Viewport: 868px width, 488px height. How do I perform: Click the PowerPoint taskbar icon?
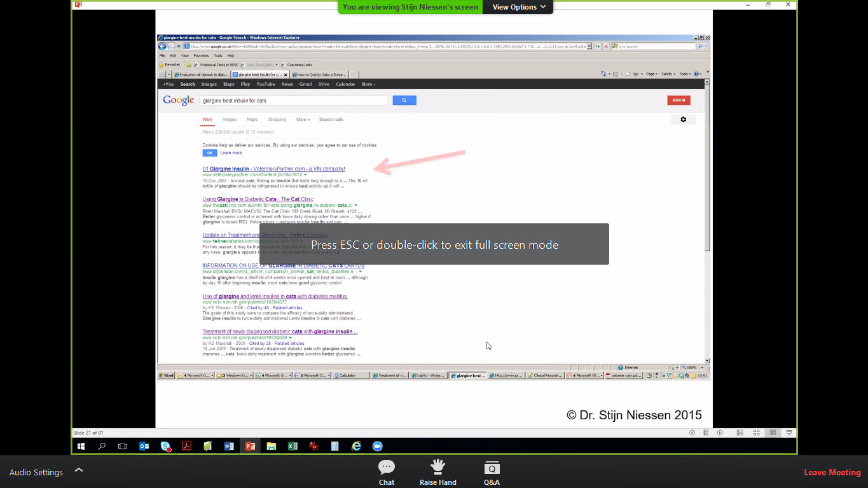(250, 447)
